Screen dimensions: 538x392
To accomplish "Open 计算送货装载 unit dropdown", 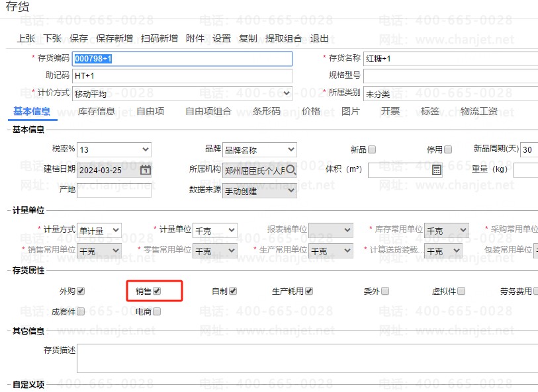I will (443, 251).
